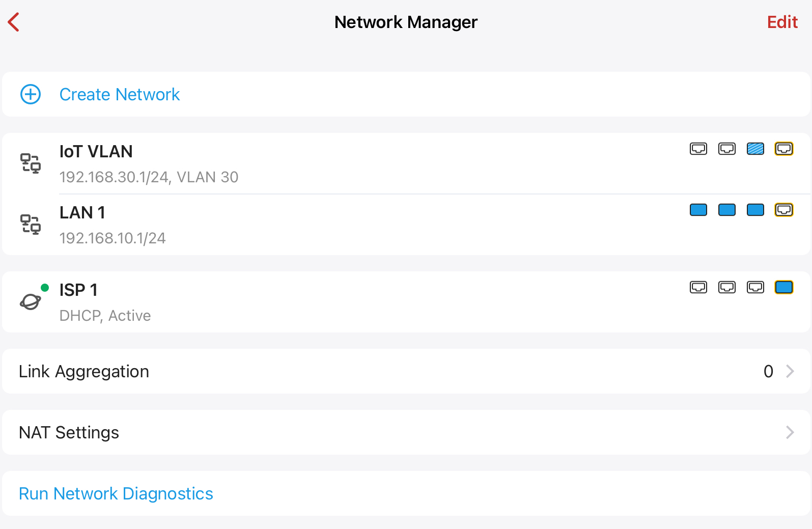812x529 pixels.
Task: Open the ISP 1 DHCP Active entry
Action: tap(105, 302)
